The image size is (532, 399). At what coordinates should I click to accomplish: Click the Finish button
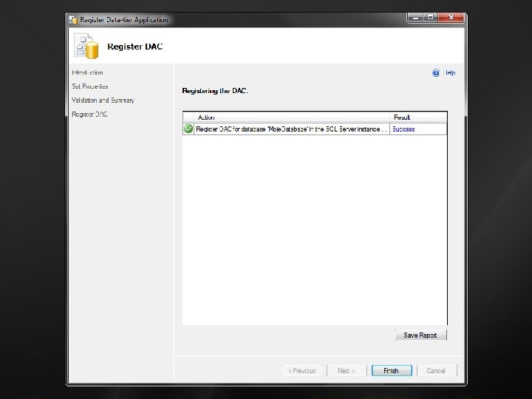pyautogui.click(x=392, y=370)
